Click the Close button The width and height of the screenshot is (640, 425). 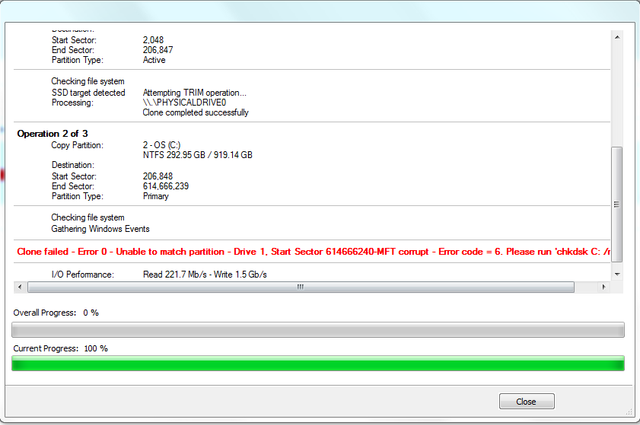pyautogui.click(x=527, y=401)
